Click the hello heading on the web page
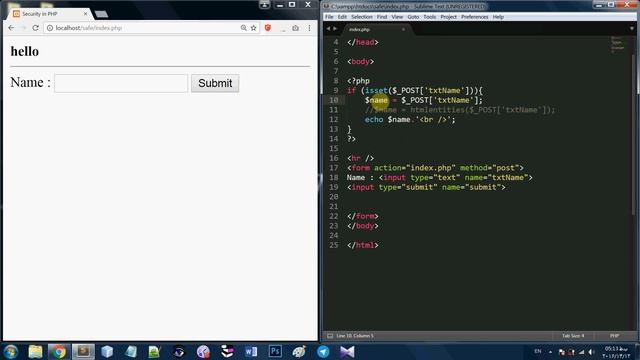Screen dimensions: 640x360 [x=24, y=51]
